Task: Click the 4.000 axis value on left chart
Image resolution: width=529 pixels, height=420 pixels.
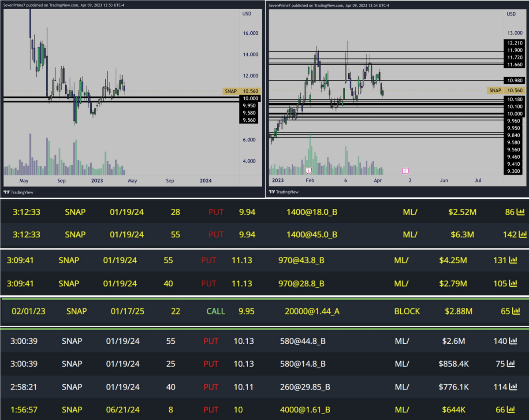Action: 250,161
